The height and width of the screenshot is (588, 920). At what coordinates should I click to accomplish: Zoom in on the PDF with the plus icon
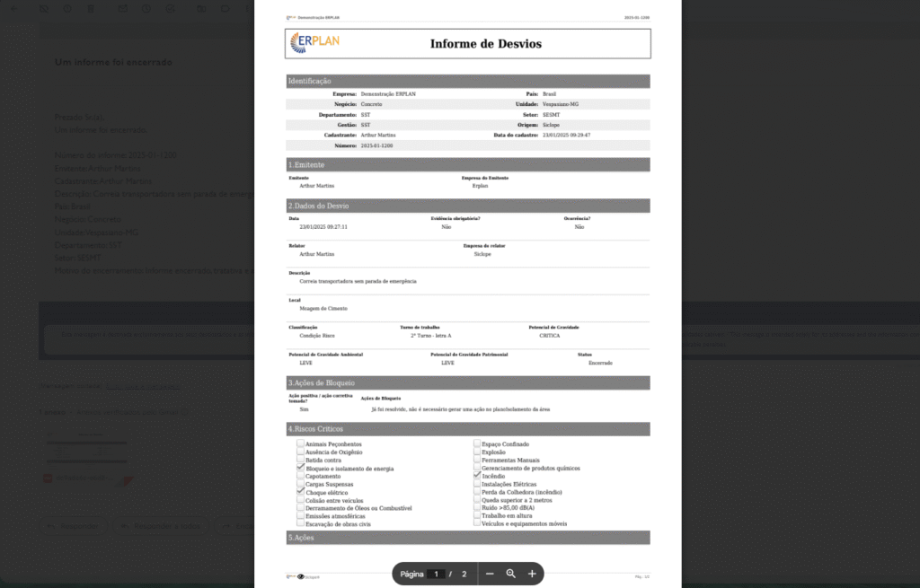(532, 574)
